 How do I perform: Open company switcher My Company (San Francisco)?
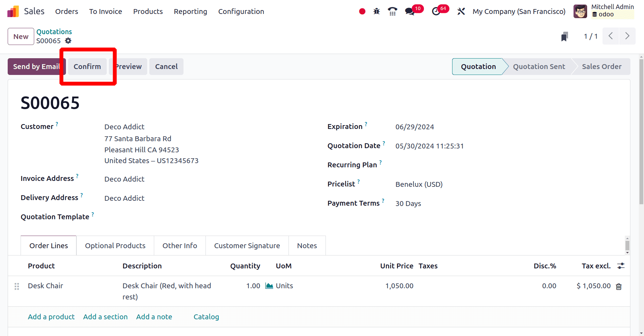(519, 12)
